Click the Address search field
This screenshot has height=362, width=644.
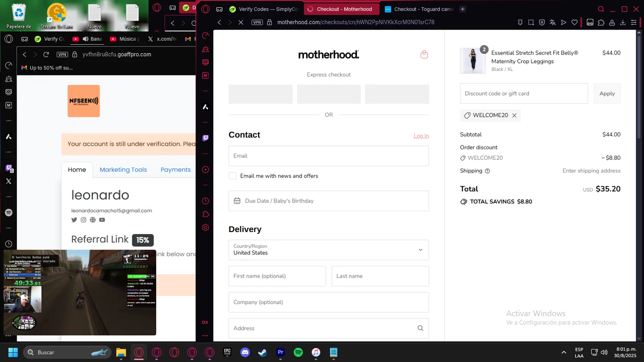[x=328, y=328]
